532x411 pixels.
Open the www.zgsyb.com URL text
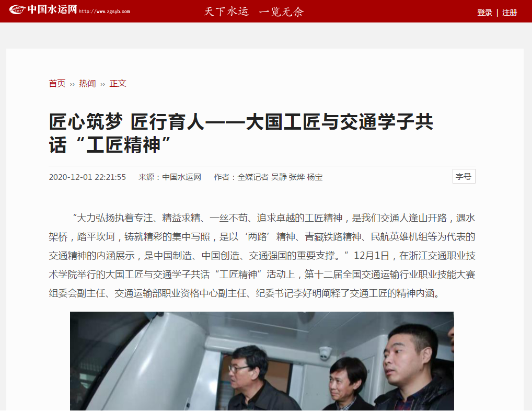click(104, 12)
